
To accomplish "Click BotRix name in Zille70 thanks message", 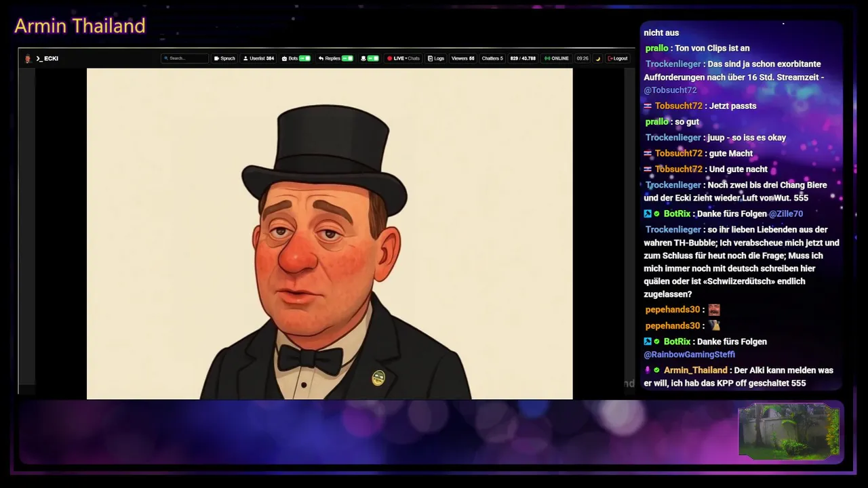I will pos(677,213).
